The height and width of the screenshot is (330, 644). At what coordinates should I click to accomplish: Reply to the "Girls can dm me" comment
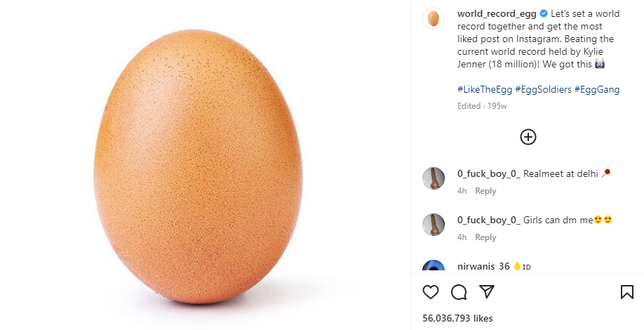[485, 237]
